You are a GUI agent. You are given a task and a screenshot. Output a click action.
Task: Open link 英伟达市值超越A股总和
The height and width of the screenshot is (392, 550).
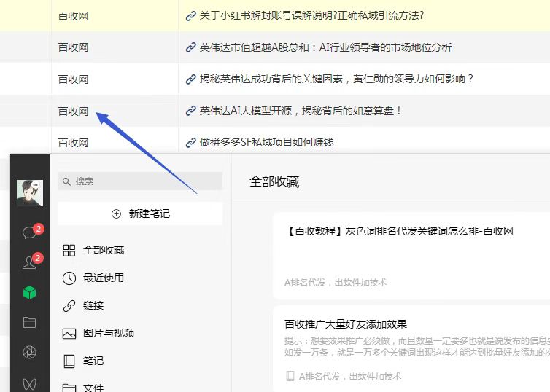click(x=325, y=47)
